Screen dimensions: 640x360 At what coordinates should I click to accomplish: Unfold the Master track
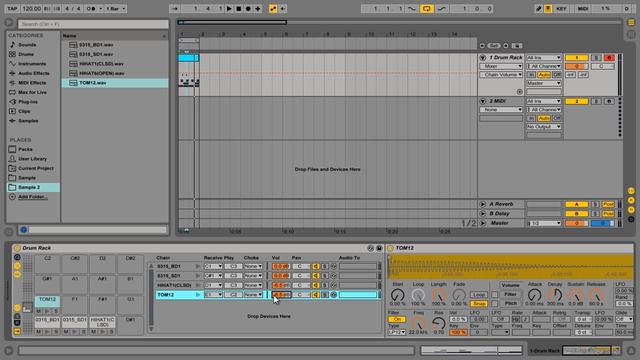coord(482,223)
